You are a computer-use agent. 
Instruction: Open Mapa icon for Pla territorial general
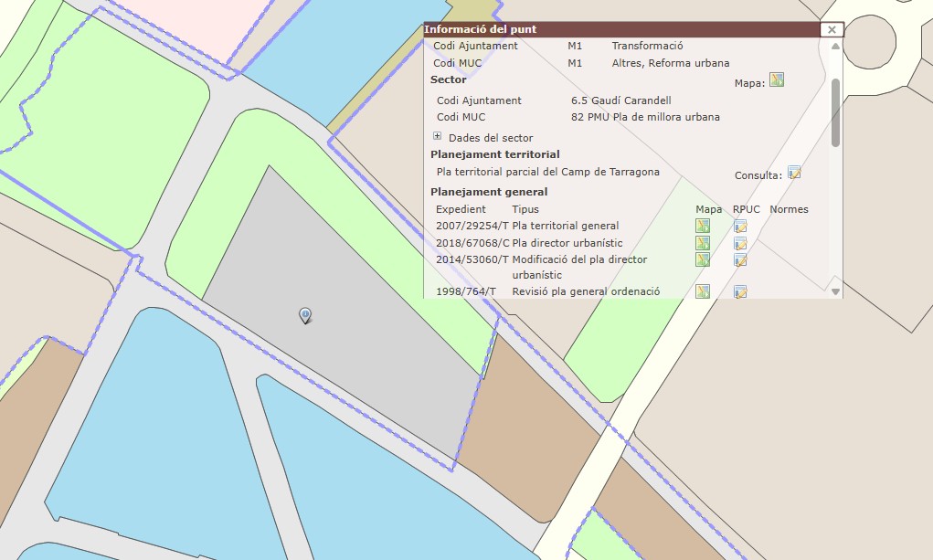(x=703, y=226)
